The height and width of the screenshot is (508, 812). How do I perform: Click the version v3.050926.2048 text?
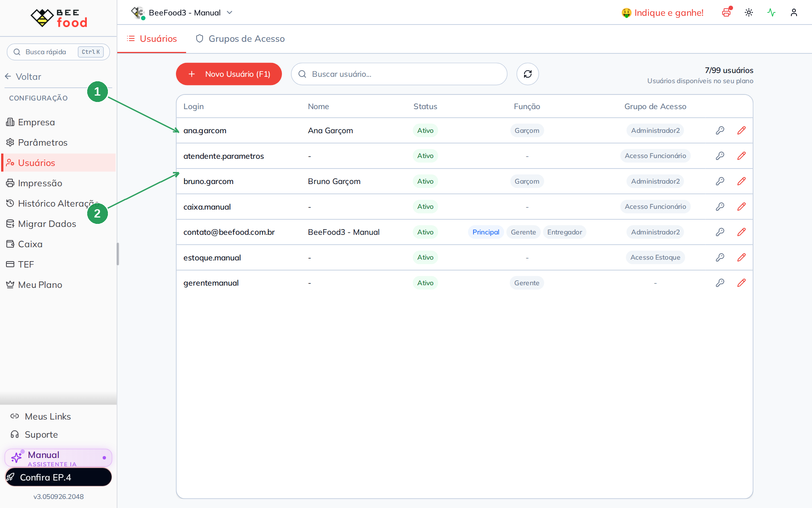click(58, 497)
